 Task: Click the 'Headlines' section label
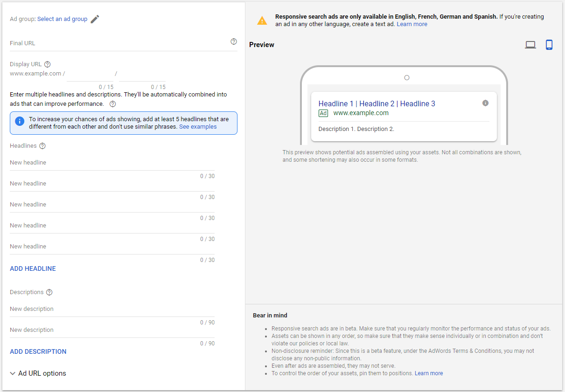point(23,146)
